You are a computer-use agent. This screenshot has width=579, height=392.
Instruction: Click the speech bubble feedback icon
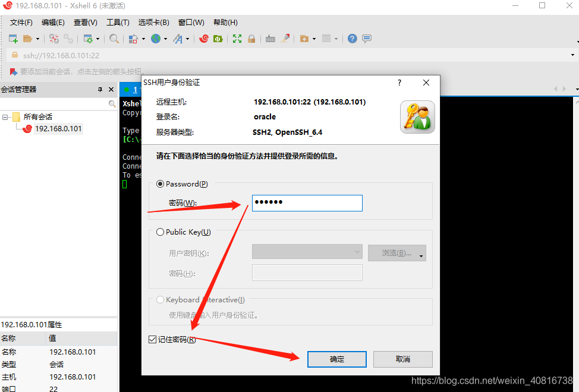tap(367, 39)
